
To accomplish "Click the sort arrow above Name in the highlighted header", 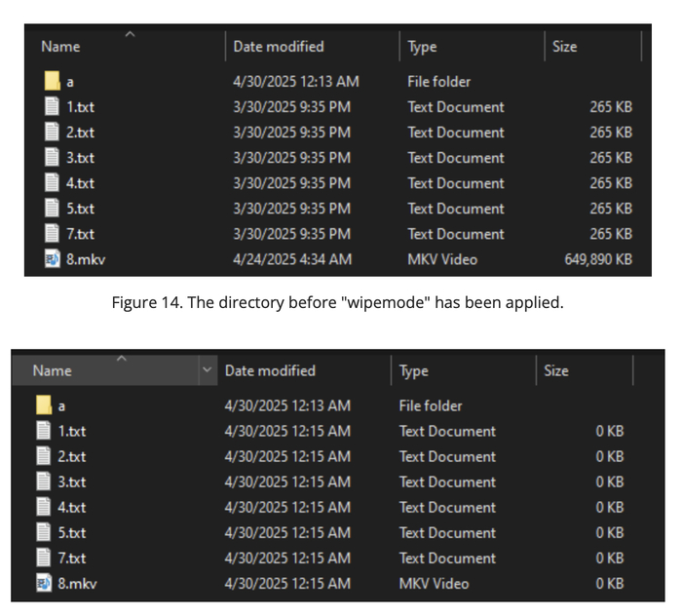I will tap(121, 359).
